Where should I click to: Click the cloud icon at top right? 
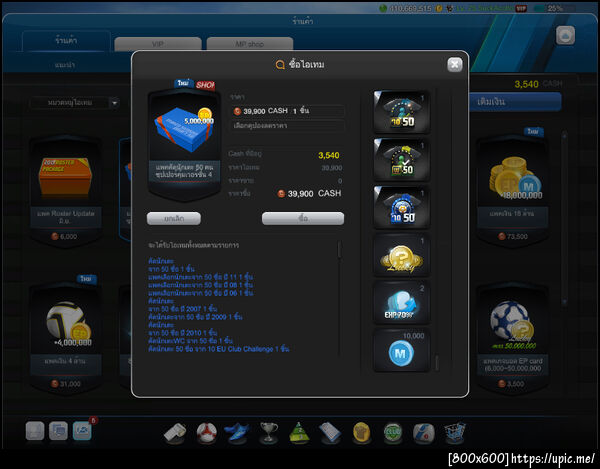566,36
